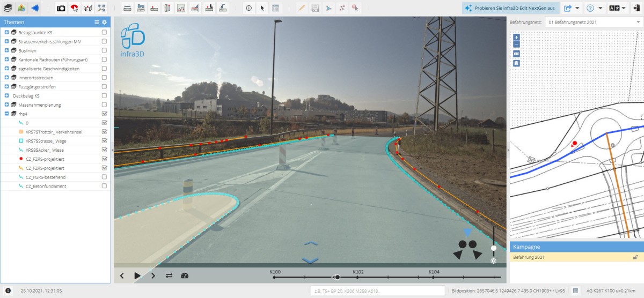644x298 pixels.
Task: Click the fullscreen expand arrows icon
Action: point(101,8)
